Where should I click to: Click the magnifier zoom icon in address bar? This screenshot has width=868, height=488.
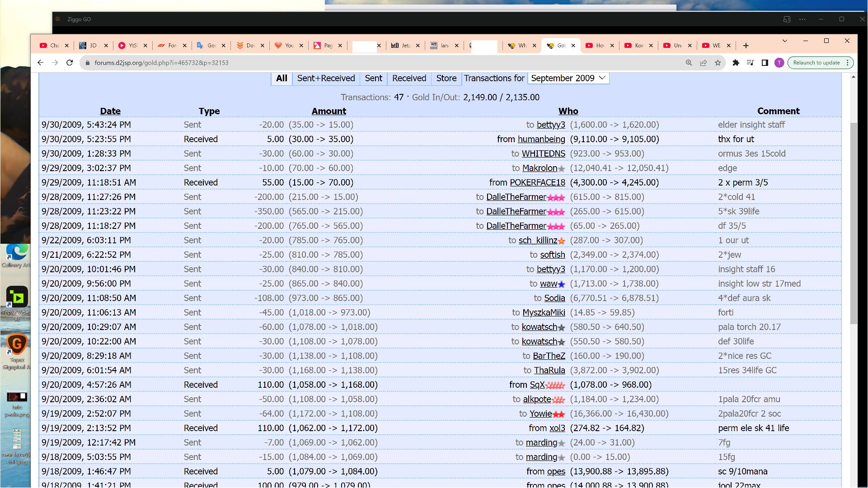pos(689,63)
